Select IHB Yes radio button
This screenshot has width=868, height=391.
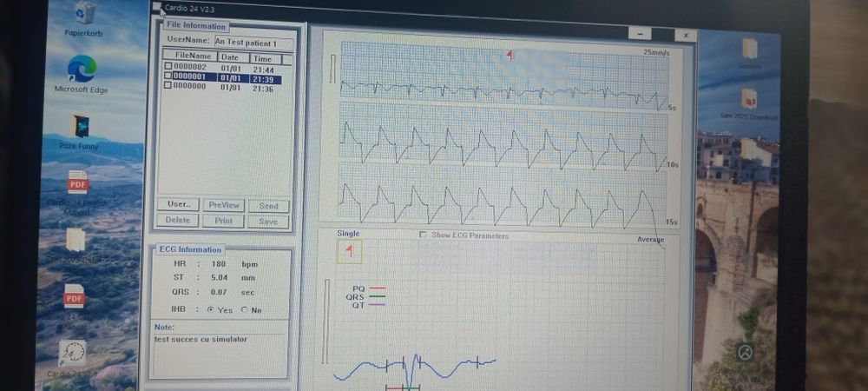pyautogui.click(x=210, y=310)
